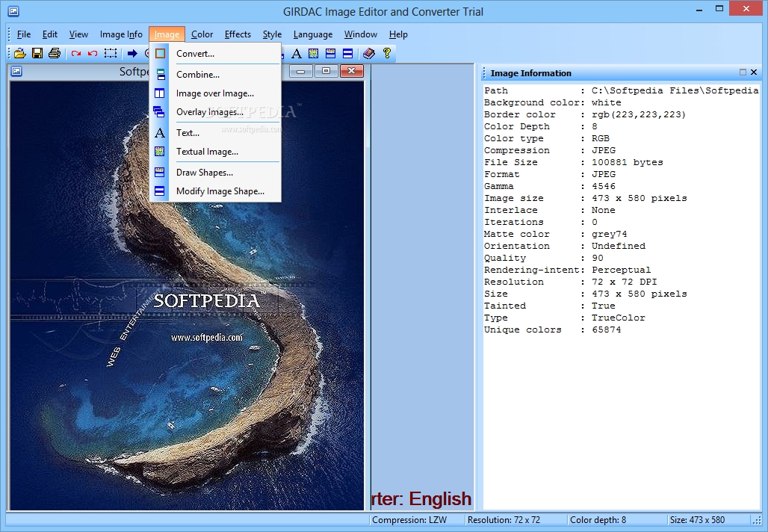Open the Image Info menu
Screen dimensions: 768x532
[x=121, y=34]
